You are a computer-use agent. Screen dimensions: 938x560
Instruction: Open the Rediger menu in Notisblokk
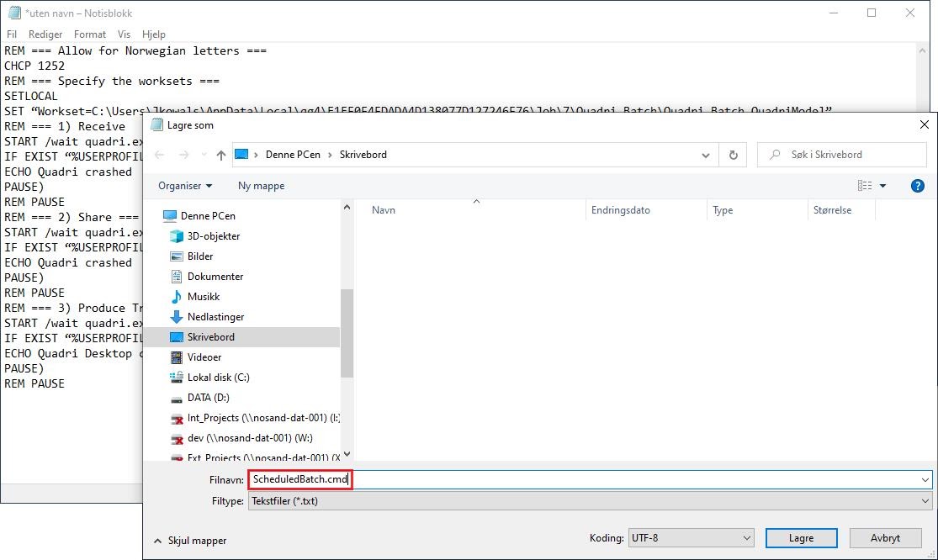click(x=45, y=34)
